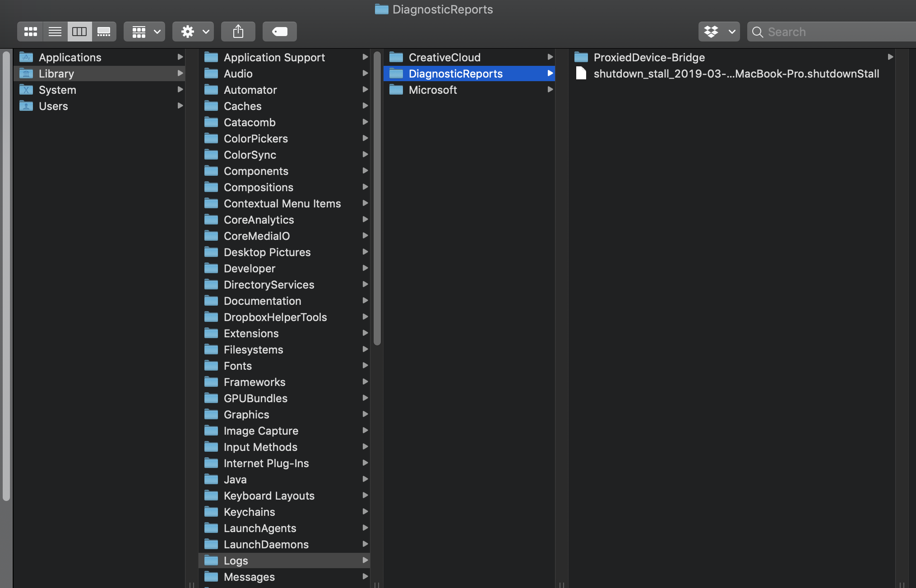Open the System folder

coord(57,90)
